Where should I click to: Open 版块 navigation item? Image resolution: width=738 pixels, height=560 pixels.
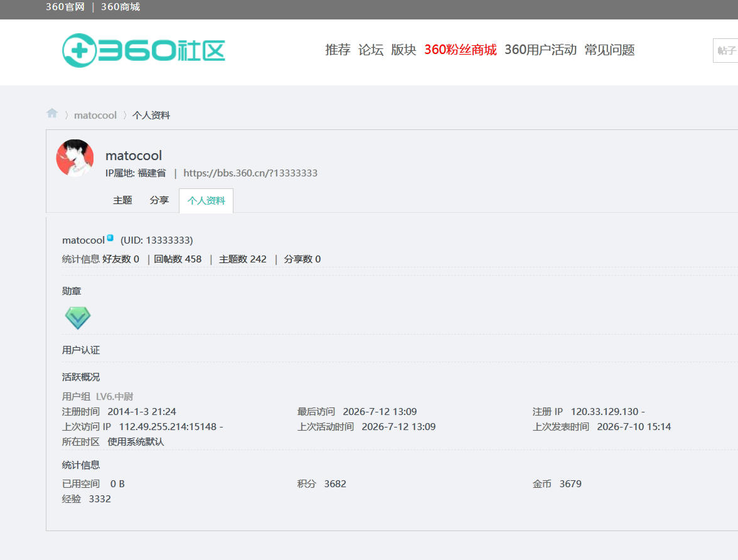[404, 50]
